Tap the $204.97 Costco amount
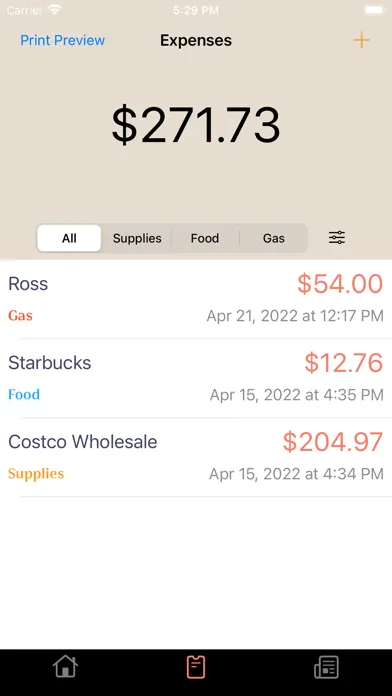This screenshot has width=392, height=696. (x=333, y=442)
